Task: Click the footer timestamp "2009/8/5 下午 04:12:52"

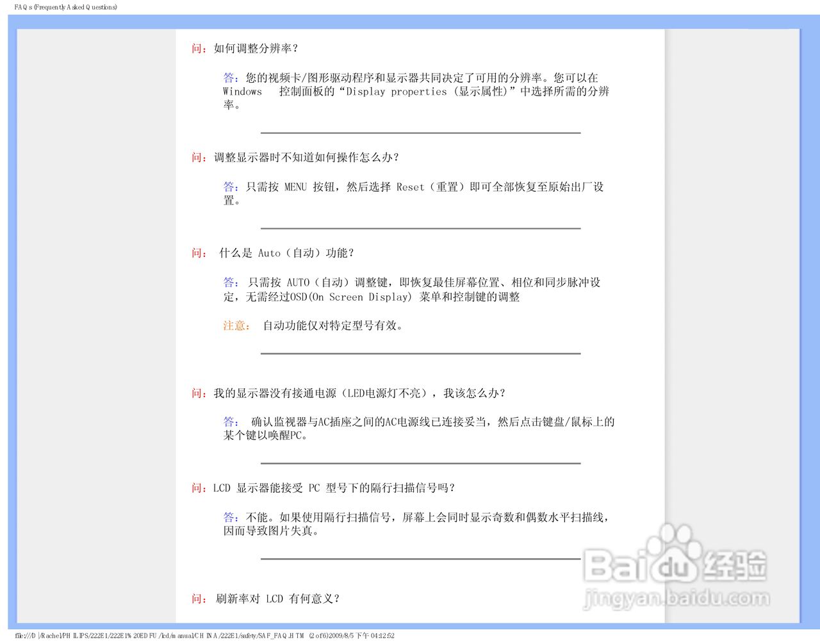Action: [362, 636]
